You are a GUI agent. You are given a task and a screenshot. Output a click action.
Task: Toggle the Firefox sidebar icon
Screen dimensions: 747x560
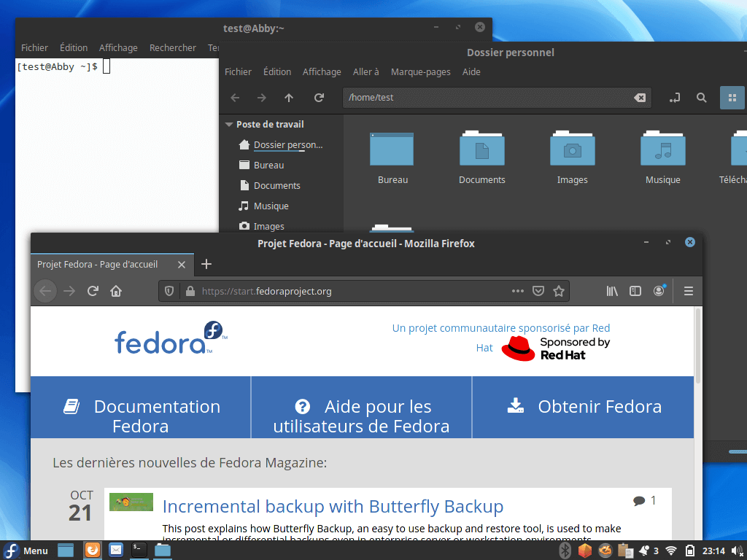click(x=635, y=291)
